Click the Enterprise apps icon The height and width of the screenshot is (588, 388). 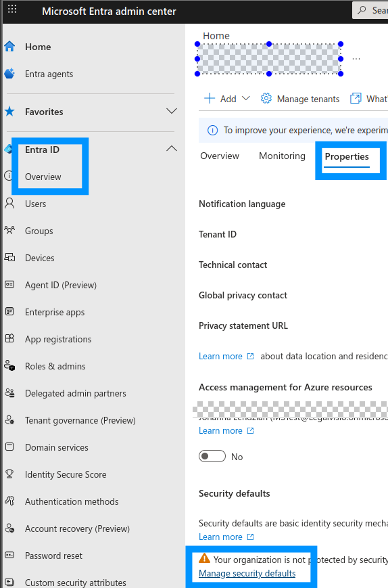(x=9, y=311)
